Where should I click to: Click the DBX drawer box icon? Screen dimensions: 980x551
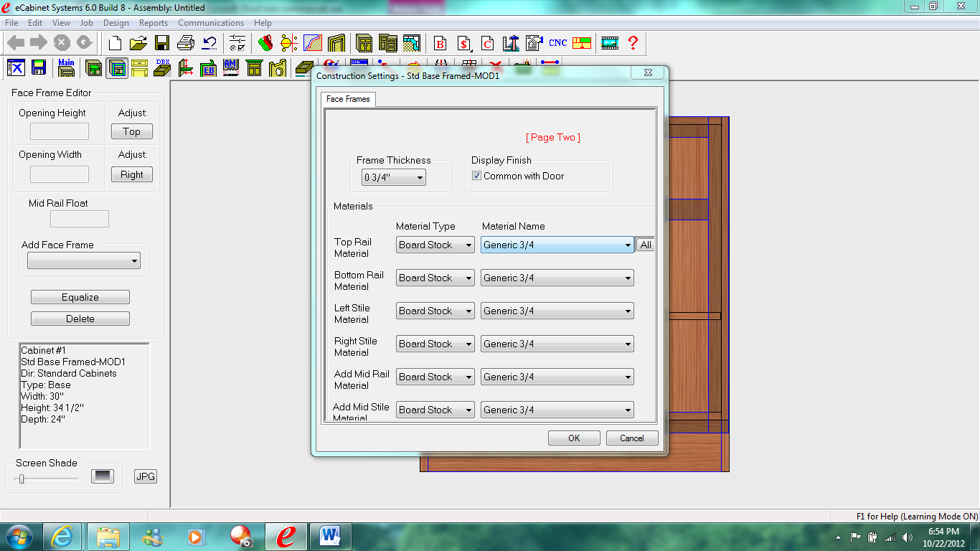[163, 67]
